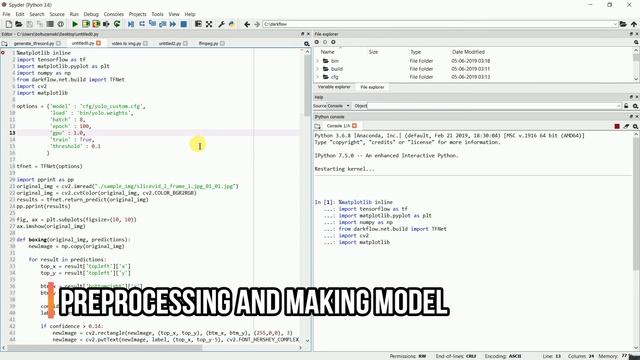Close the Console 1/A tab
This screenshot has width=640, height=360.
click(x=354, y=126)
